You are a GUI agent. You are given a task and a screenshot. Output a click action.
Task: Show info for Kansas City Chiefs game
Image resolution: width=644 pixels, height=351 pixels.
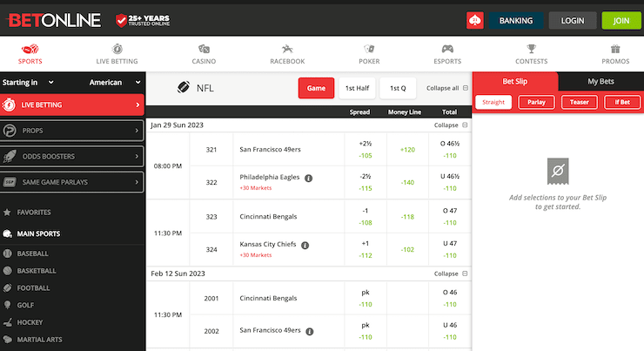point(305,246)
